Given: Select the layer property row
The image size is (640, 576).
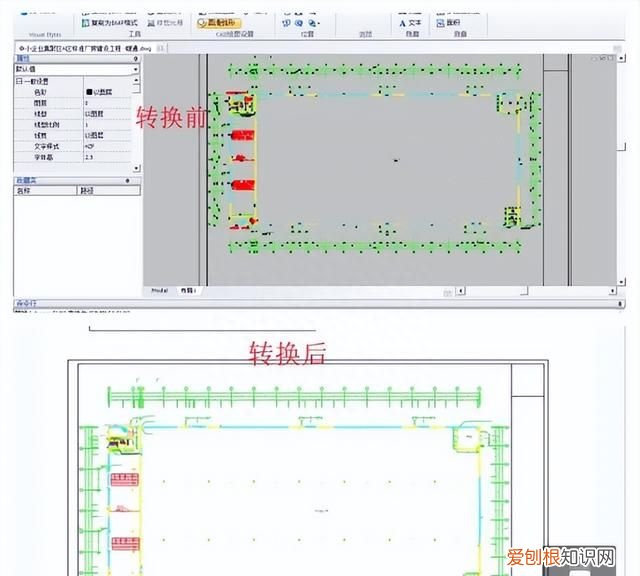Looking at the screenshot, I should pyautogui.click(x=73, y=103).
